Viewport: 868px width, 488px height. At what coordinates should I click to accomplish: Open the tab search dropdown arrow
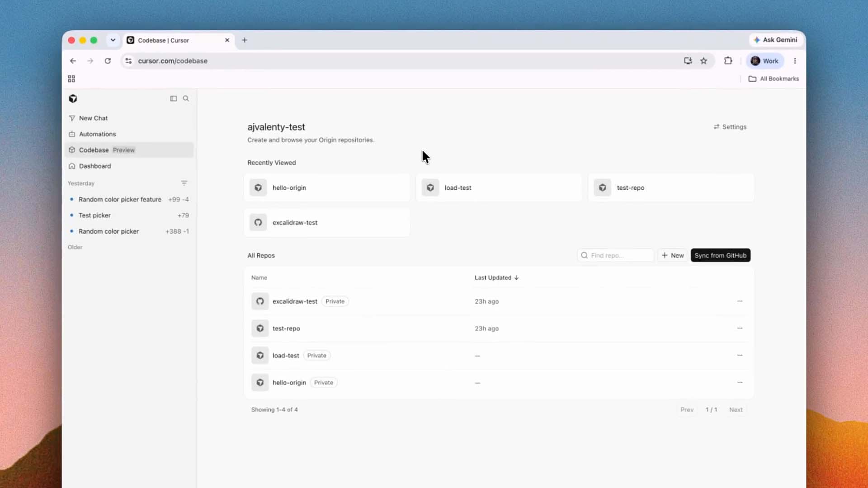click(113, 40)
